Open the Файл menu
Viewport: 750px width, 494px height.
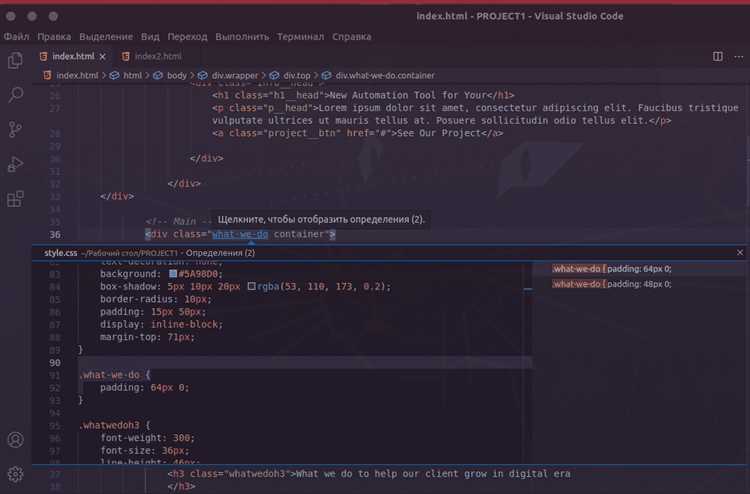click(16, 37)
